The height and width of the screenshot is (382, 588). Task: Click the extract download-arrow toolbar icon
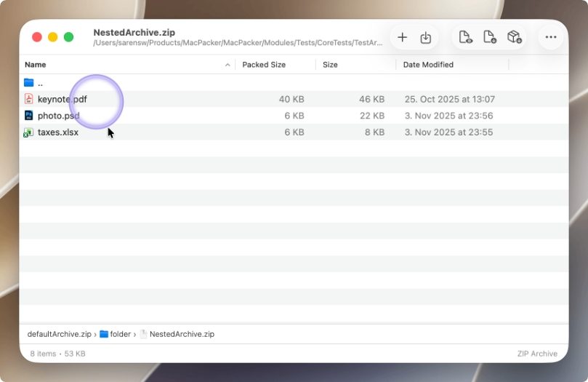(425, 38)
